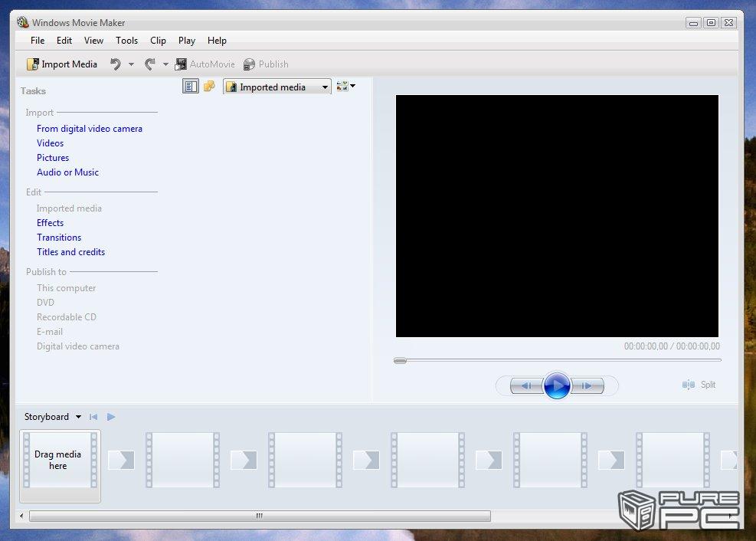
Task: Click the fourth transition cell on the storyboard
Action: point(489,460)
